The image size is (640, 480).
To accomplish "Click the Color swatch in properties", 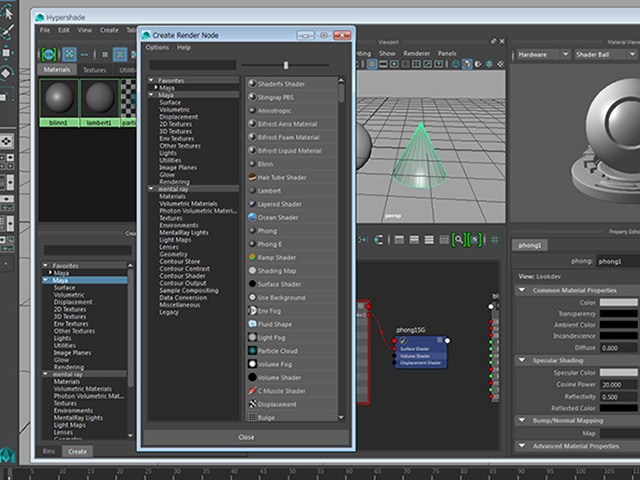I will (x=618, y=302).
